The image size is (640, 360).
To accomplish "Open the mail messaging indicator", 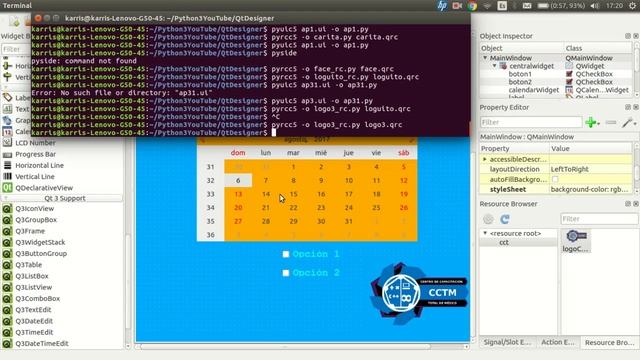I will tap(527, 6).
